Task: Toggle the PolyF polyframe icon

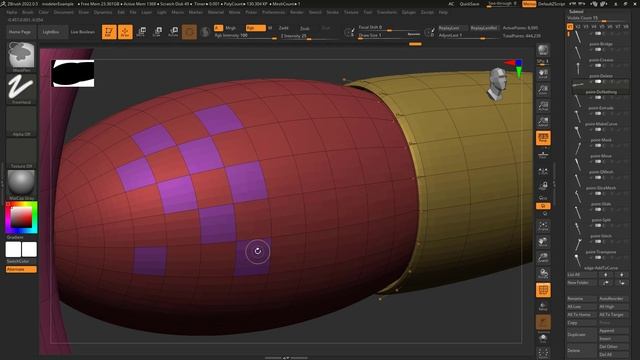Action: click(x=543, y=290)
